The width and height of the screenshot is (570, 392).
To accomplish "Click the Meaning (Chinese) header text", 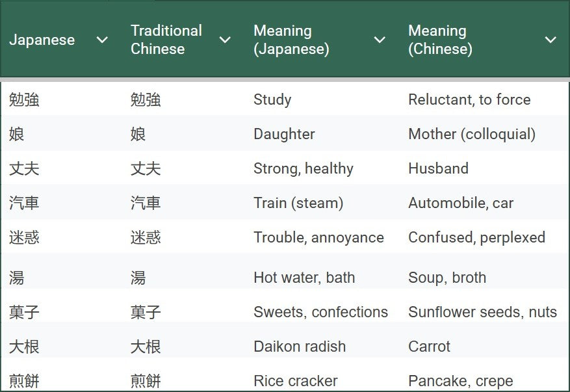I will [x=440, y=40].
